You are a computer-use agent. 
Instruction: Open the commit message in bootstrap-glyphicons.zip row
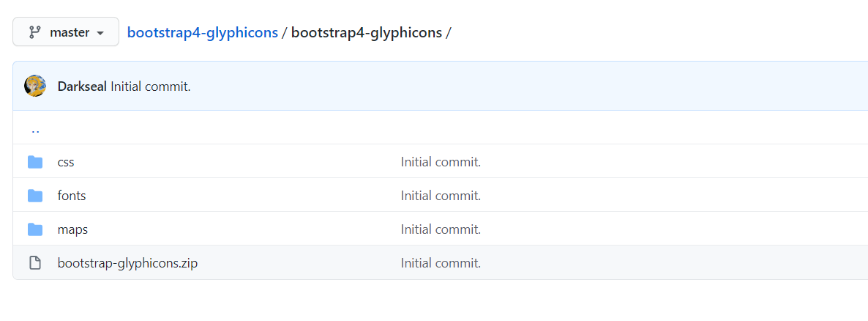tap(441, 263)
